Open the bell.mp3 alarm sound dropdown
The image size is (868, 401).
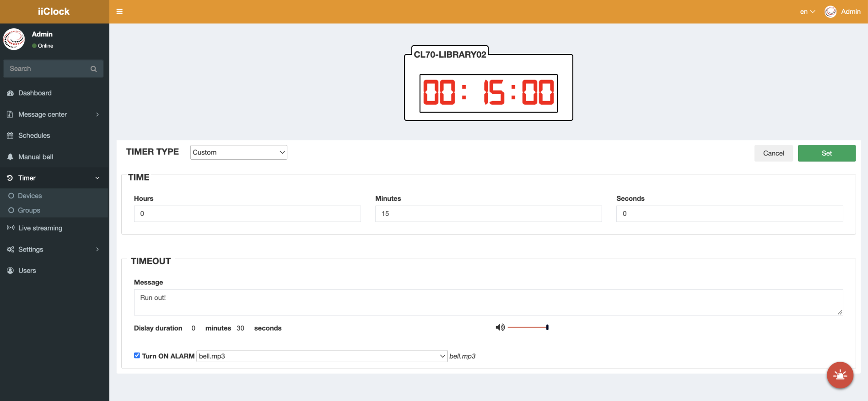tap(322, 356)
